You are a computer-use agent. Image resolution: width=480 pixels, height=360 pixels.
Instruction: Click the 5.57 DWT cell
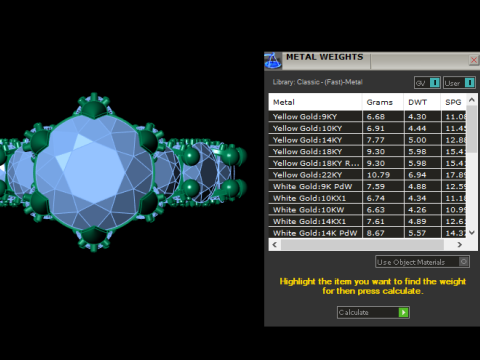coord(422,233)
